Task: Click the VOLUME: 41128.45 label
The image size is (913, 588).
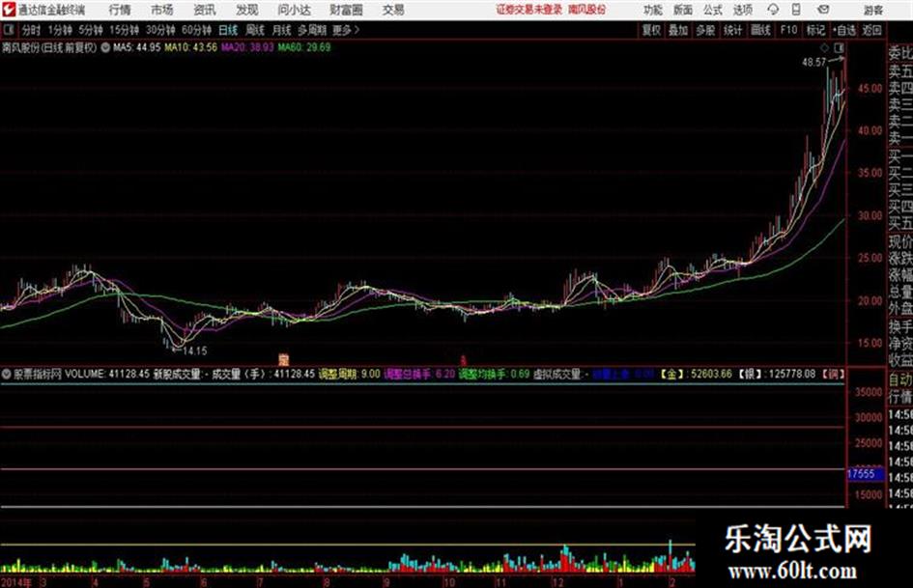Action: click(x=107, y=374)
